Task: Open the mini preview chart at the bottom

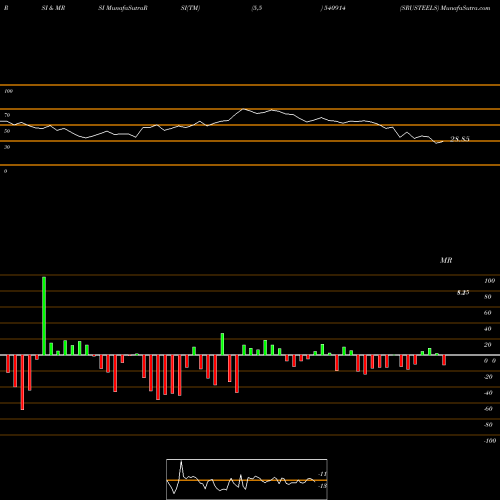Action: tap(247, 479)
